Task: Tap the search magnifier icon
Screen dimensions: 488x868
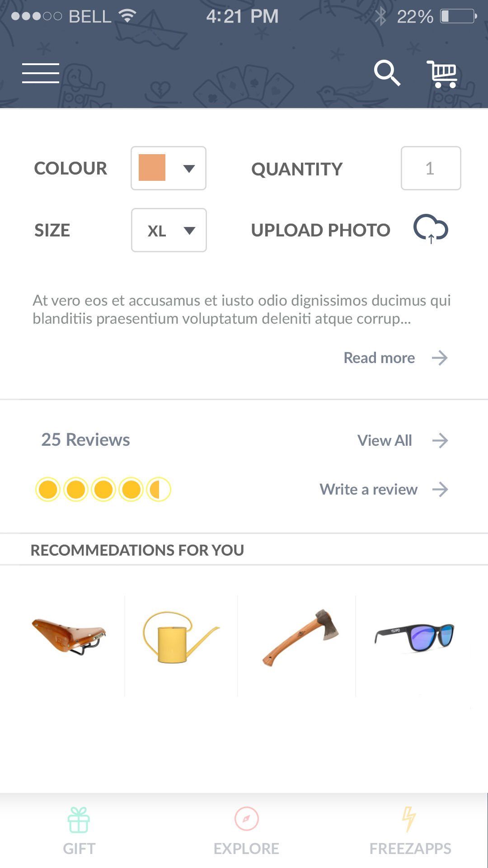Action: pos(387,73)
